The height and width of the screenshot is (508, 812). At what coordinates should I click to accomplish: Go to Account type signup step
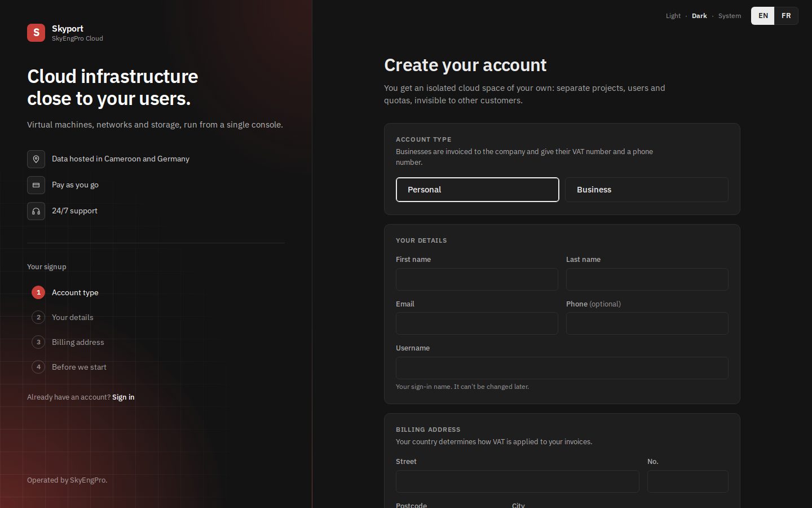pos(75,292)
